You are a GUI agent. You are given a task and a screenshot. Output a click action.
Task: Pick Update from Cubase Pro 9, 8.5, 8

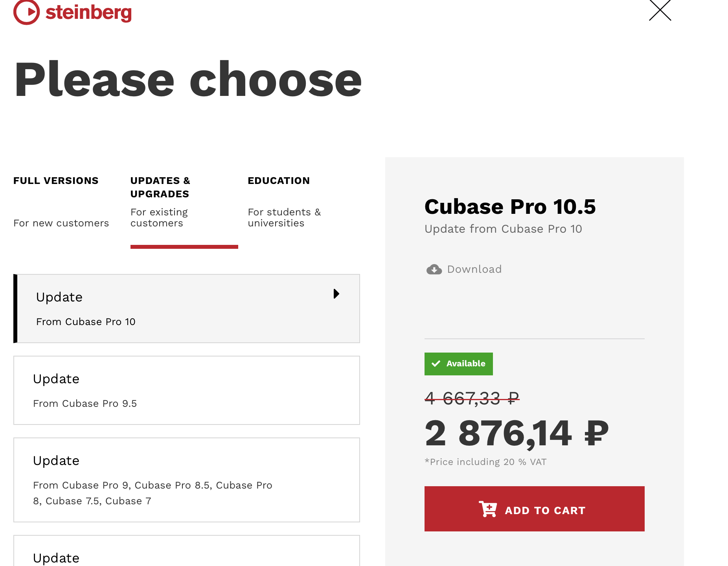[x=187, y=480]
